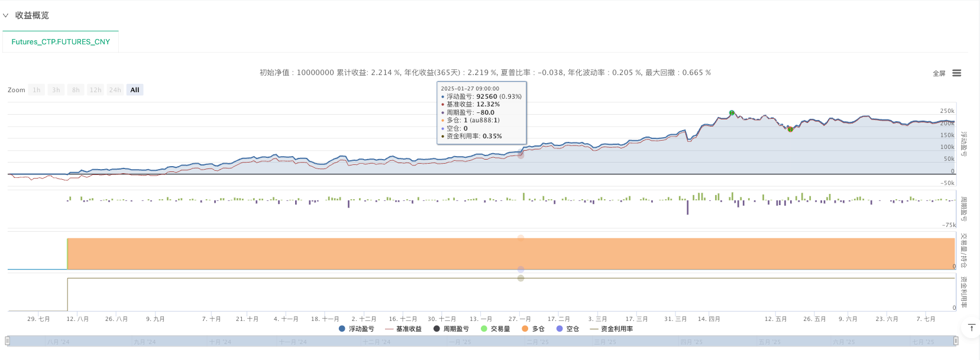Click x-axis label 7. 七月
The image size is (980, 360).
(x=926, y=319)
